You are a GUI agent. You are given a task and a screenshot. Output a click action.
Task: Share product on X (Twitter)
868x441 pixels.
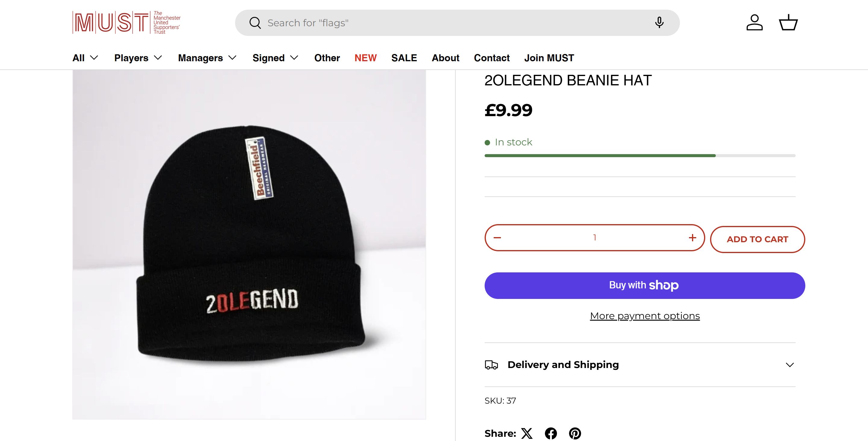[x=527, y=433]
